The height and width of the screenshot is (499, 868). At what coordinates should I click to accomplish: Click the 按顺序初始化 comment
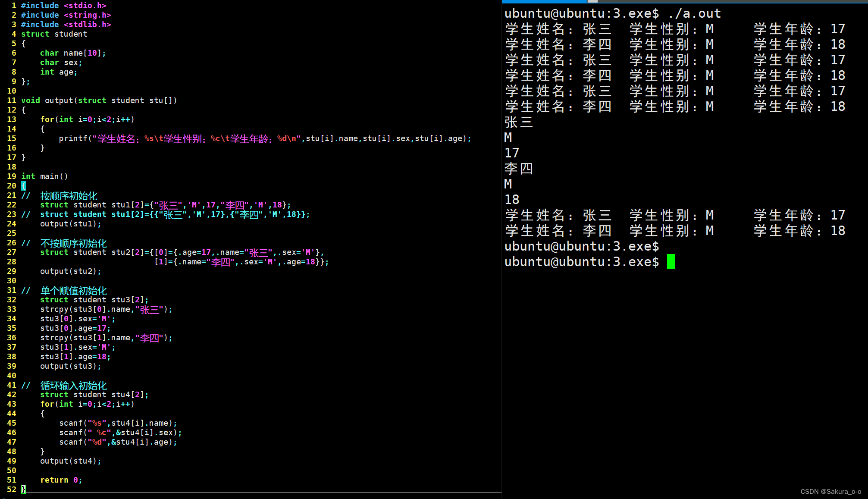click(69, 195)
